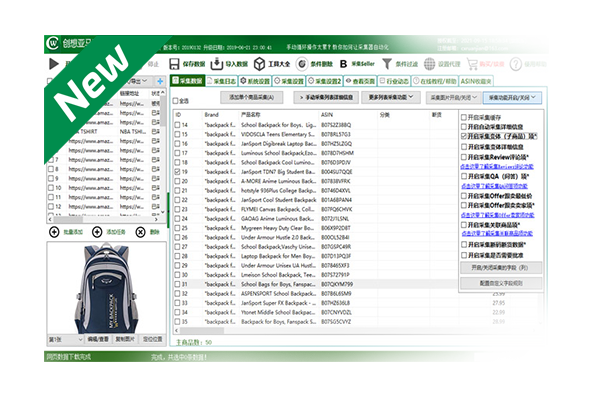Enable 开启采集缓存 checkbox

[x=464, y=117]
